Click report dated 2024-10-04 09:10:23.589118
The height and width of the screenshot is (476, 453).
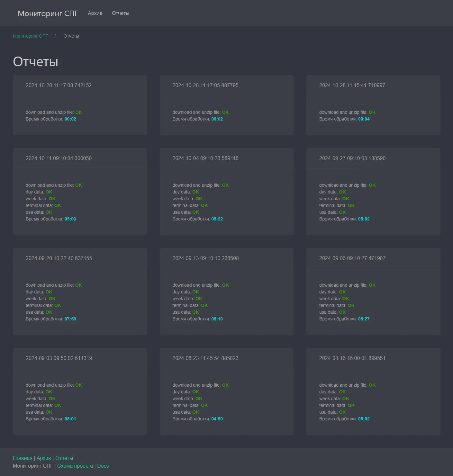(x=205, y=158)
